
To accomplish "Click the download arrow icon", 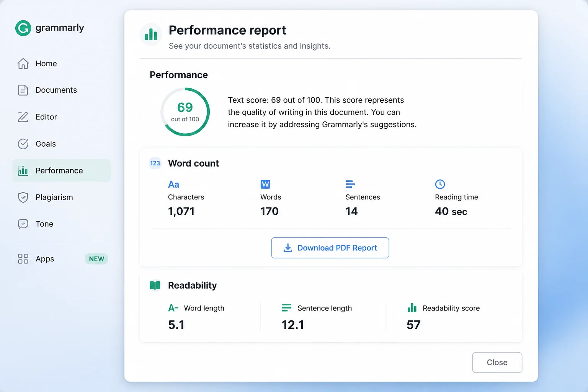I will 288,248.
